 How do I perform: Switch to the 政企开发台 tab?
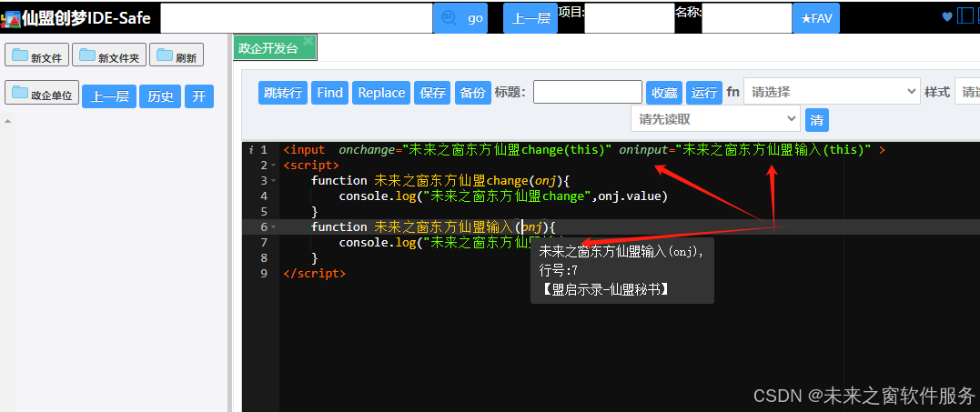point(275,48)
